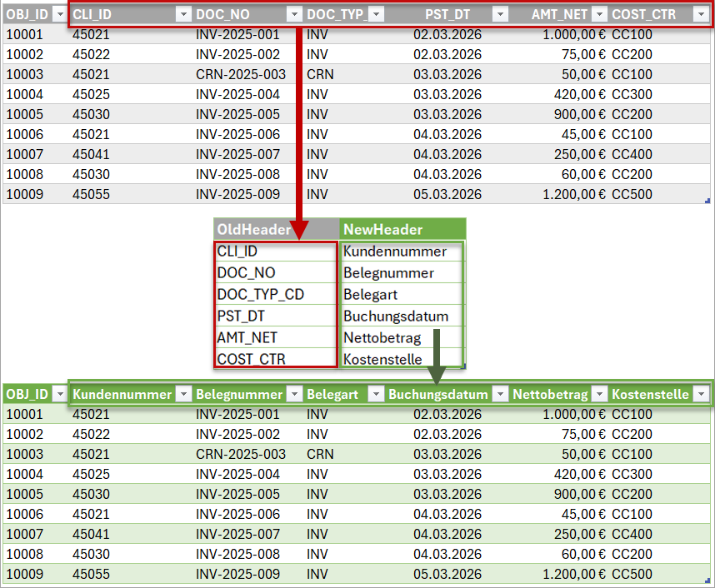Expand the Nettobetrag column filter
This screenshot has width=715, height=588.
598,394
